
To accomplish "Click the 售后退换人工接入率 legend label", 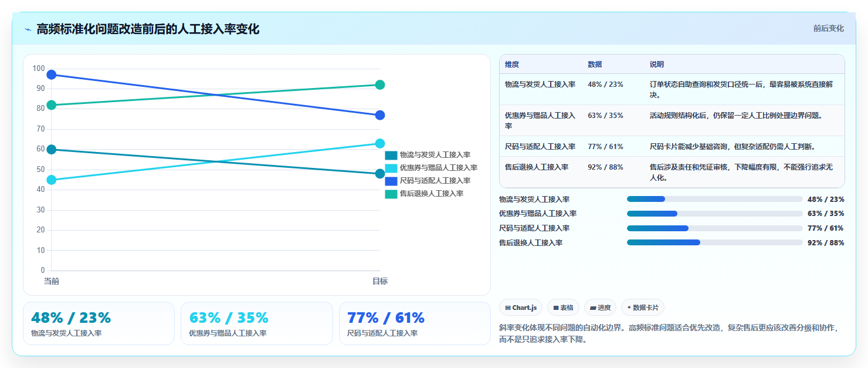I will click(432, 194).
